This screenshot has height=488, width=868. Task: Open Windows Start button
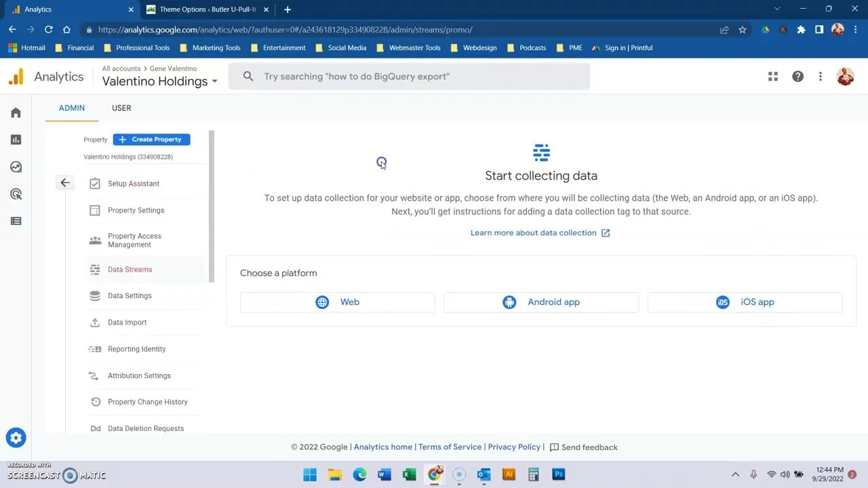pos(310,474)
